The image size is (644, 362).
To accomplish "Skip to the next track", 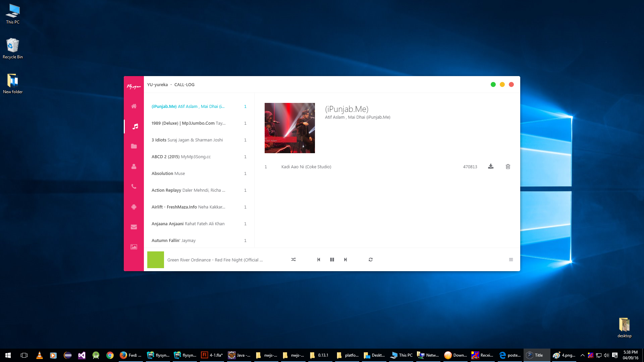I will point(345,259).
